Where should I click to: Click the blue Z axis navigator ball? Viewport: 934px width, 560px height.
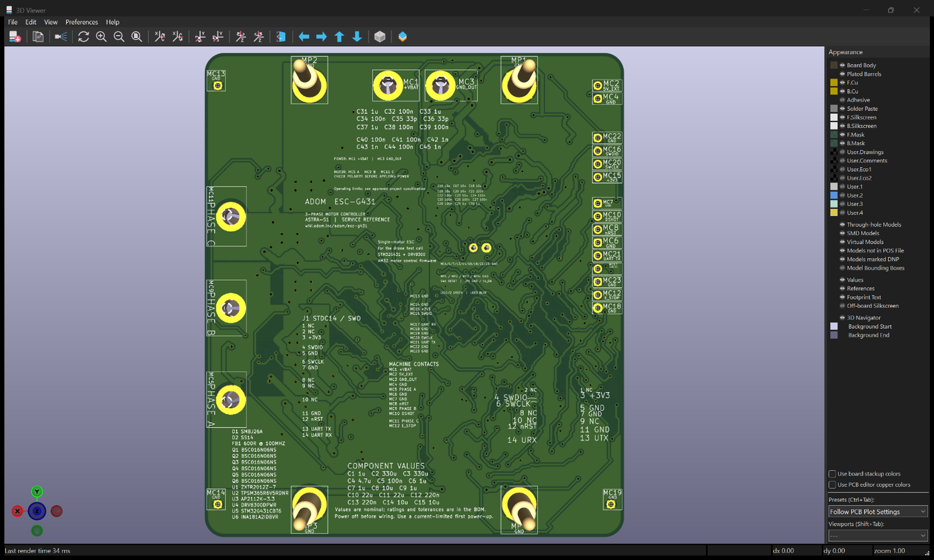37,511
